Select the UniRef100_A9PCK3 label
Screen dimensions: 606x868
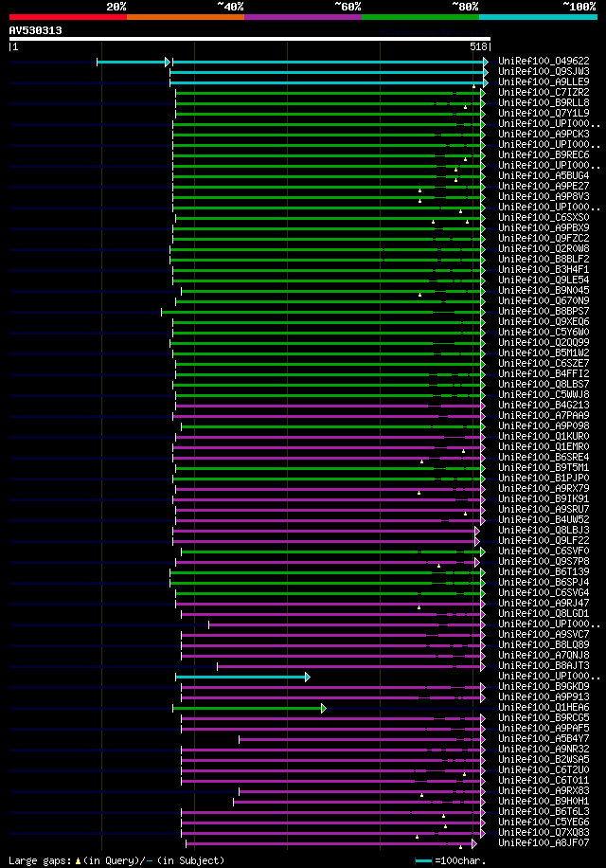coord(544,134)
